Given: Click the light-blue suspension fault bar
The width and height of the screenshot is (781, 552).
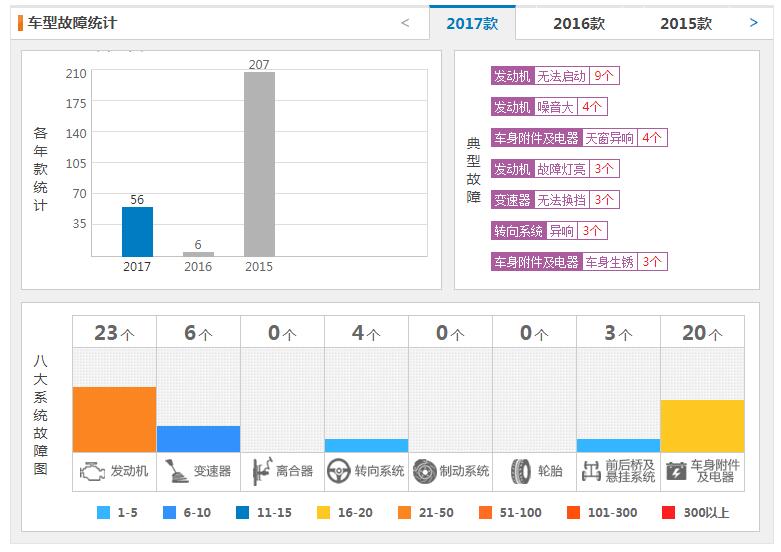Looking at the screenshot, I should [x=618, y=445].
